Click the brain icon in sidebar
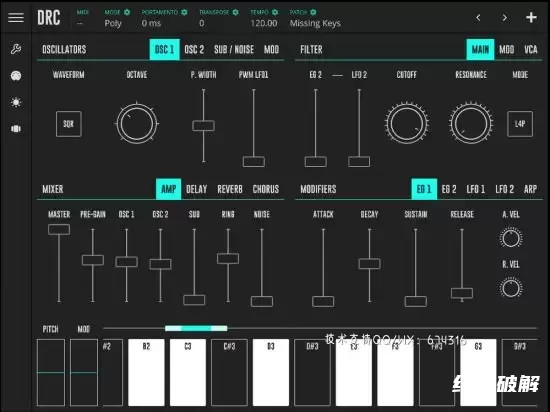 point(16,76)
